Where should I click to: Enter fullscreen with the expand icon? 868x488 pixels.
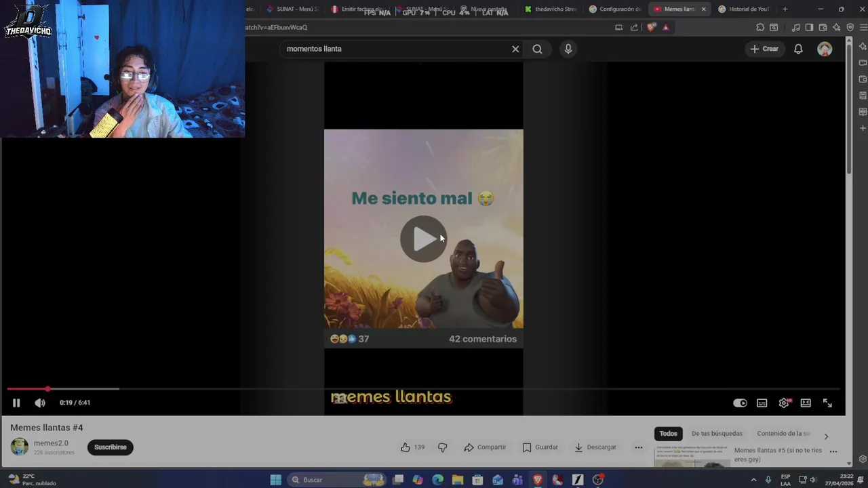click(x=827, y=403)
